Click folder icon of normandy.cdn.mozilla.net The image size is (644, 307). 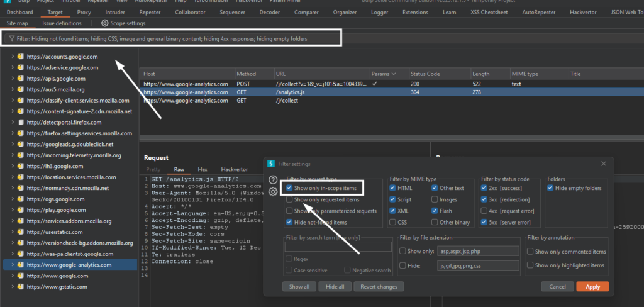click(20, 188)
